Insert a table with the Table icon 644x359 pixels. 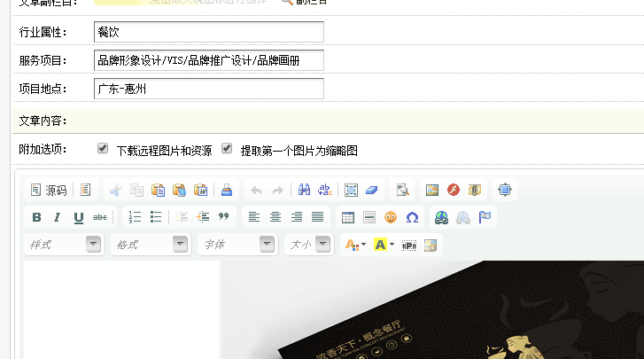[x=348, y=217]
